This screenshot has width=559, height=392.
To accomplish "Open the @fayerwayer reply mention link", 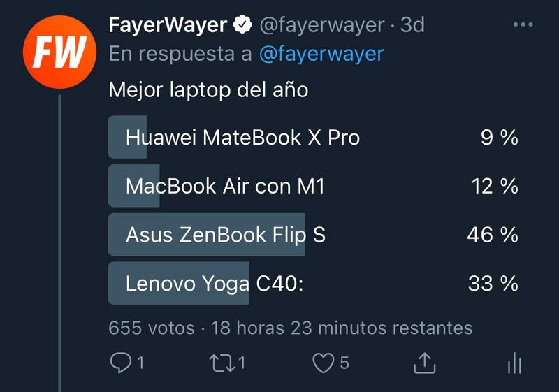I will [321, 54].
